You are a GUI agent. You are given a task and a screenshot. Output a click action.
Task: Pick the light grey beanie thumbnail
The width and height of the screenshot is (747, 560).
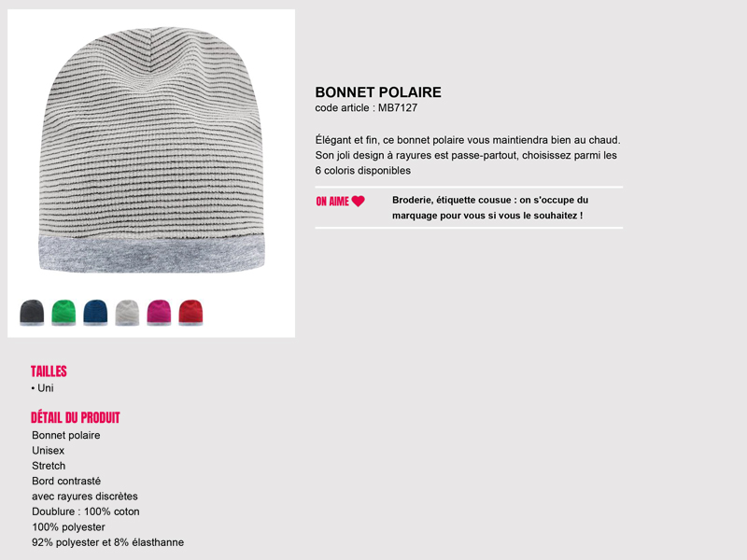tap(127, 313)
